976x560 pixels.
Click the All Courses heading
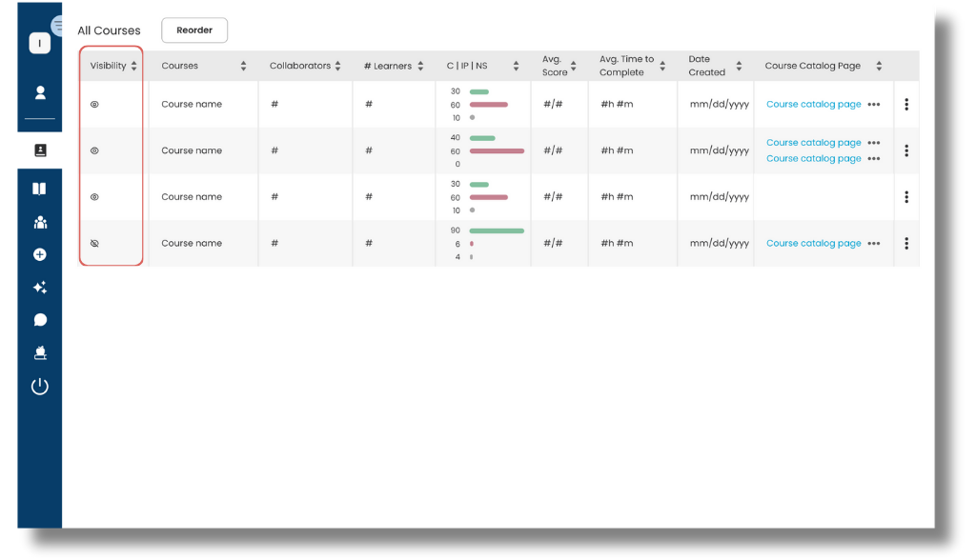click(x=109, y=30)
